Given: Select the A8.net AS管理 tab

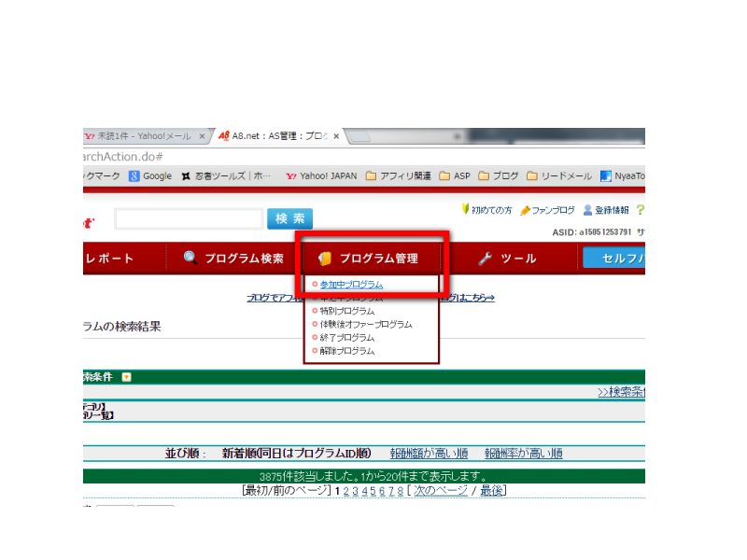Looking at the screenshot, I should [x=279, y=136].
